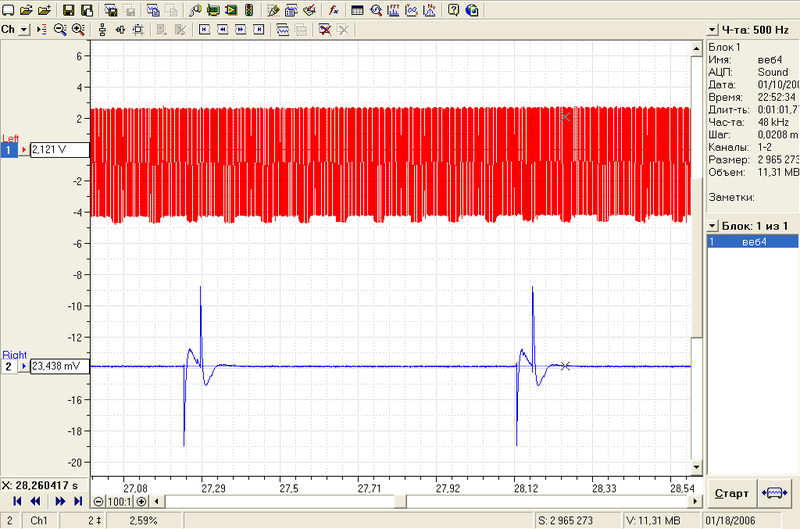
Task: Click the New document icon
Action: pyautogui.click(x=8, y=10)
